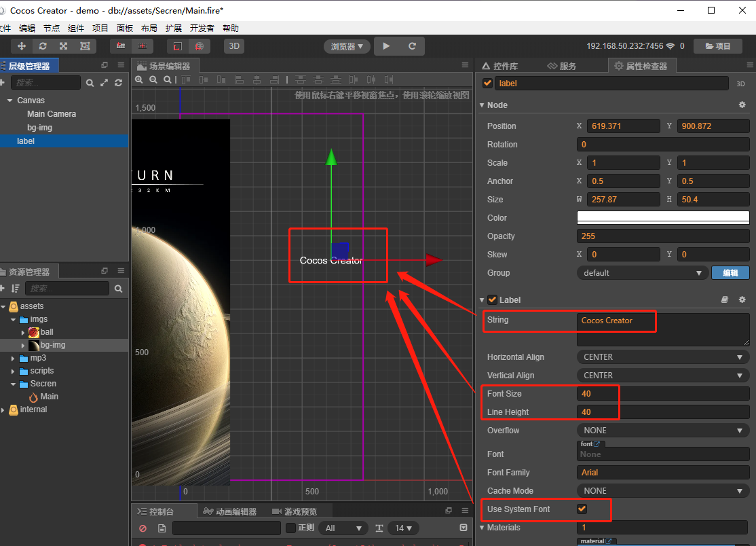Collapse the Canvas node
The height and width of the screenshot is (546, 756).
(10, 101)
